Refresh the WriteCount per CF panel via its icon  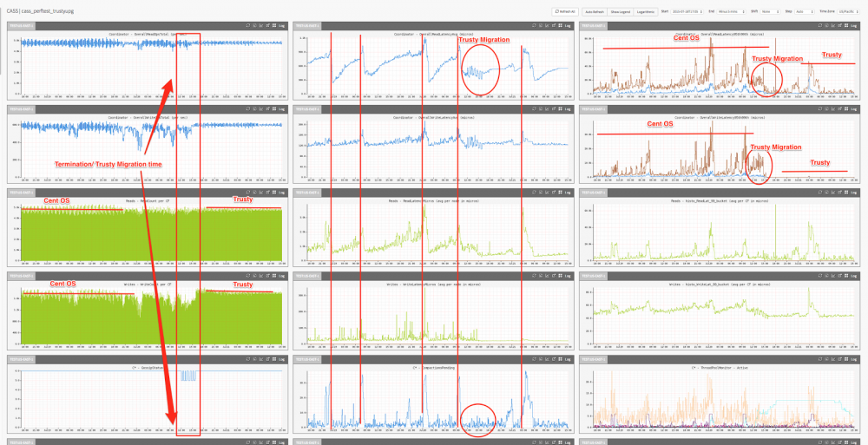click(x=247, y=275)
